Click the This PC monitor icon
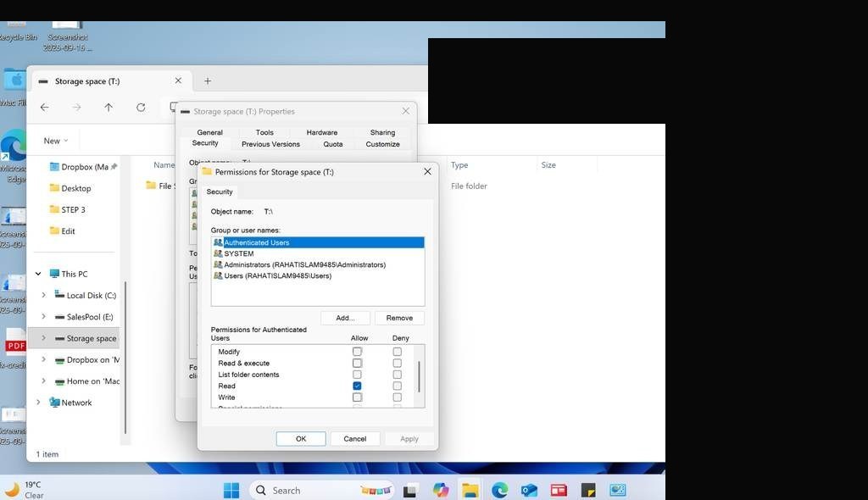The image size is (868, 500). tap(54, 274)
